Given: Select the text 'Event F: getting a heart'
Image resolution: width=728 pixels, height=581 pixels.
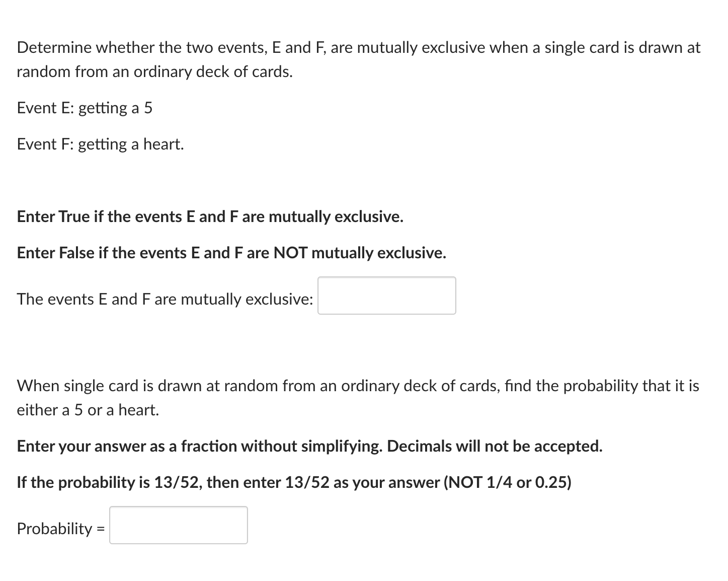Looking at the screenshot, I should (x=100, y=144).
